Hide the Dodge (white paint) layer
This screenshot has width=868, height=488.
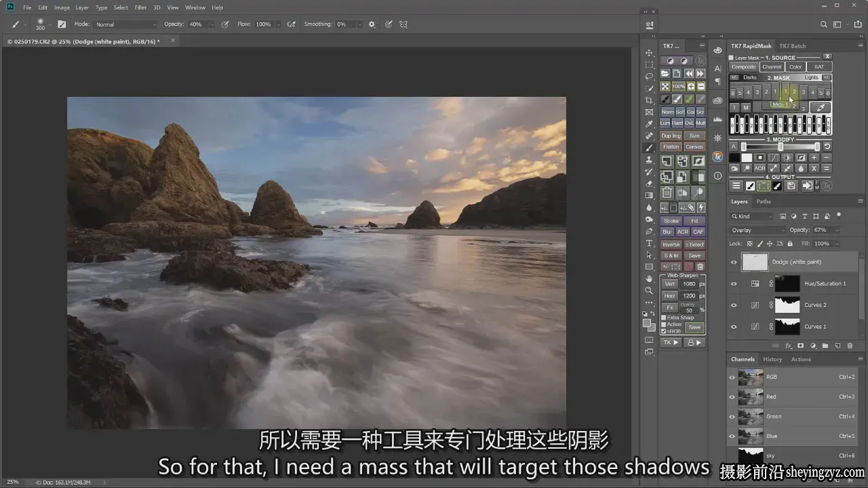(x=733, y=262)
